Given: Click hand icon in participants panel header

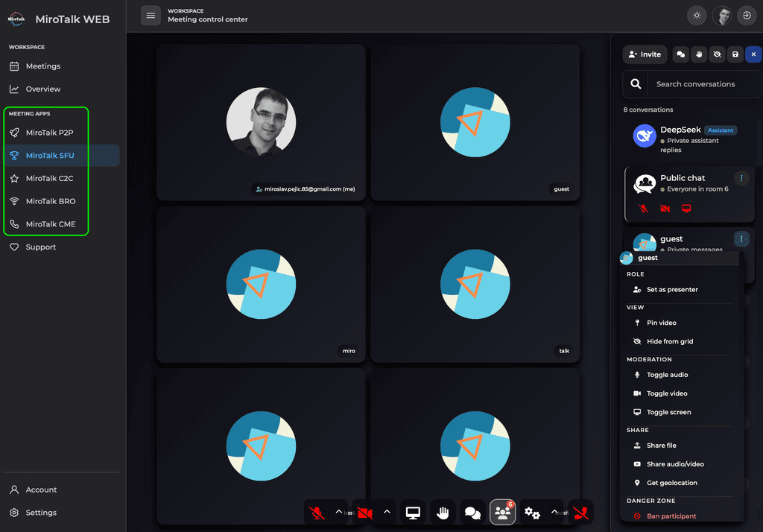Looking at the screenshot, I should 699,54.
